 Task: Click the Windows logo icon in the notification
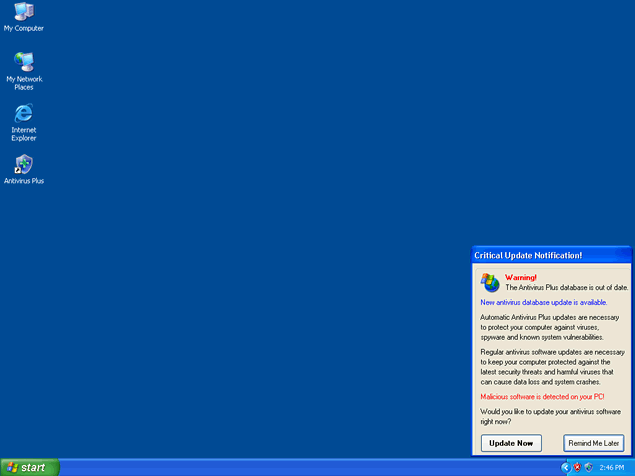pyautogui.click(x=490, y=282)
